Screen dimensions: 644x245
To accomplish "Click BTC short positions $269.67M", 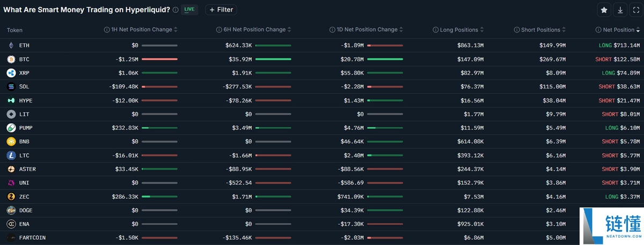I will point(552,59).
